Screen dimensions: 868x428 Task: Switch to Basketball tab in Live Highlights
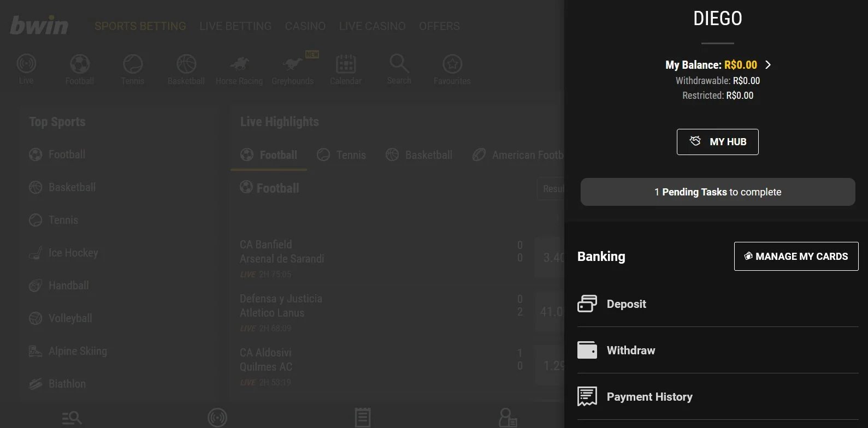coord(419,155)
